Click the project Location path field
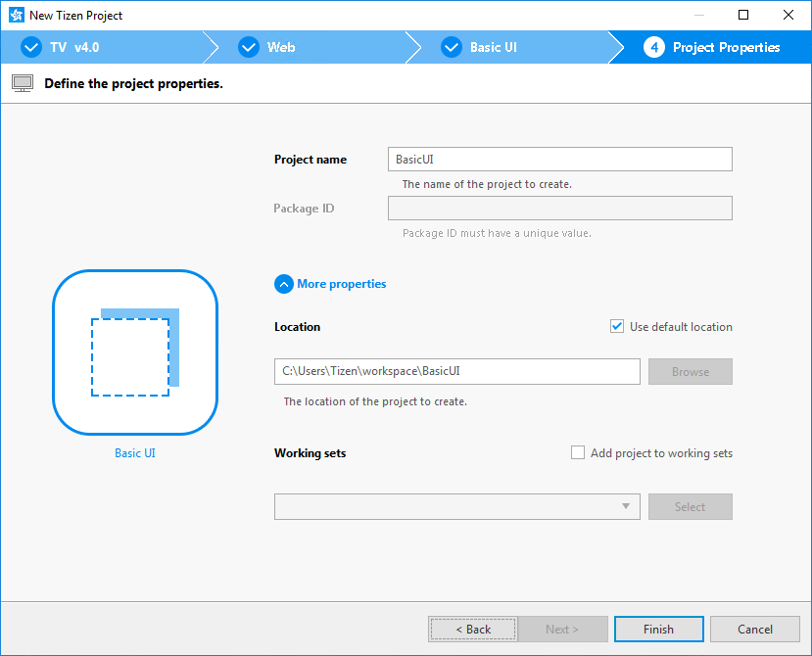The height and width of the screenshot is (656, 812). coord(456,372)
